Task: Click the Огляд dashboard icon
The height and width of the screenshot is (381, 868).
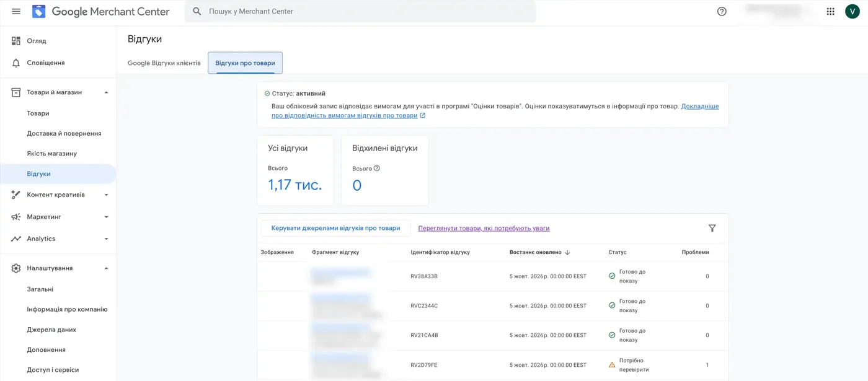Action: point(16,41)
